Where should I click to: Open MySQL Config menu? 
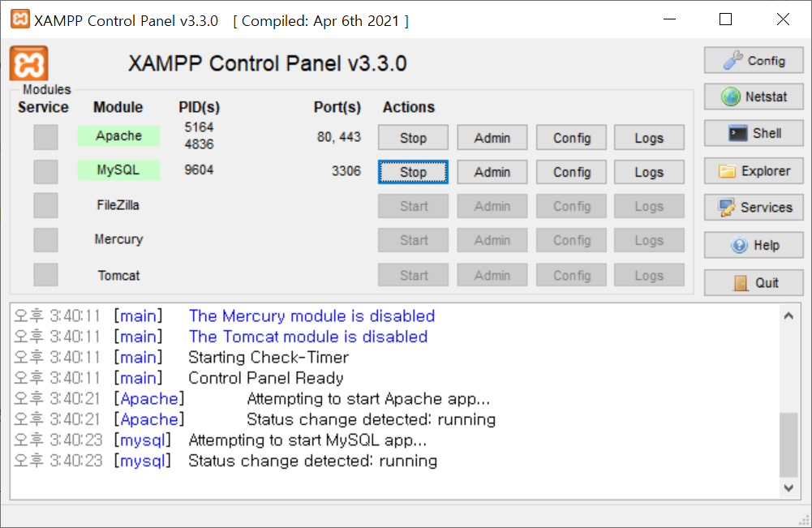(571, 172)
